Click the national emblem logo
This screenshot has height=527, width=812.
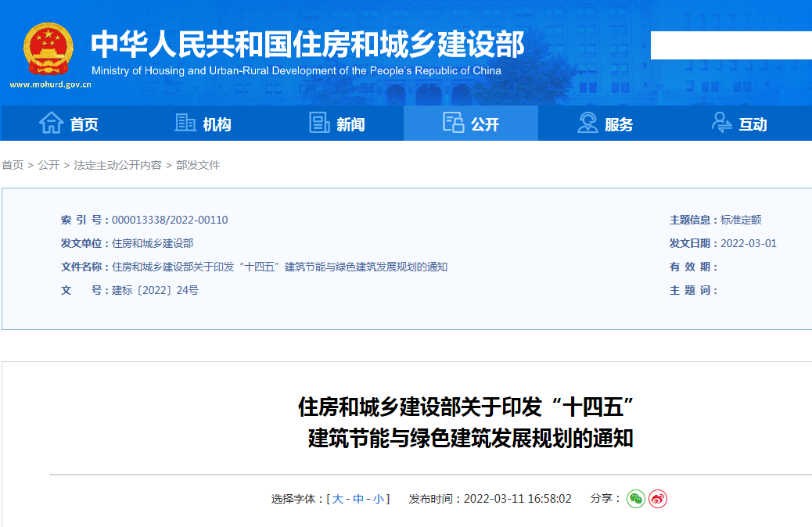[x=48, y=48]
